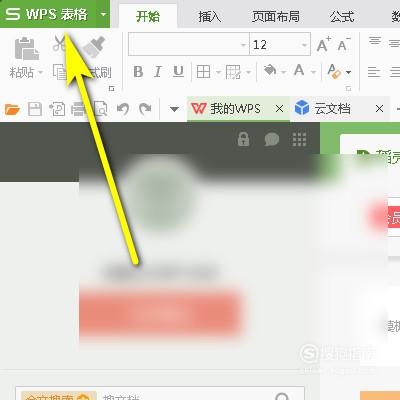
Task: Toggle italic formatting
Action: tap(158, 72)
